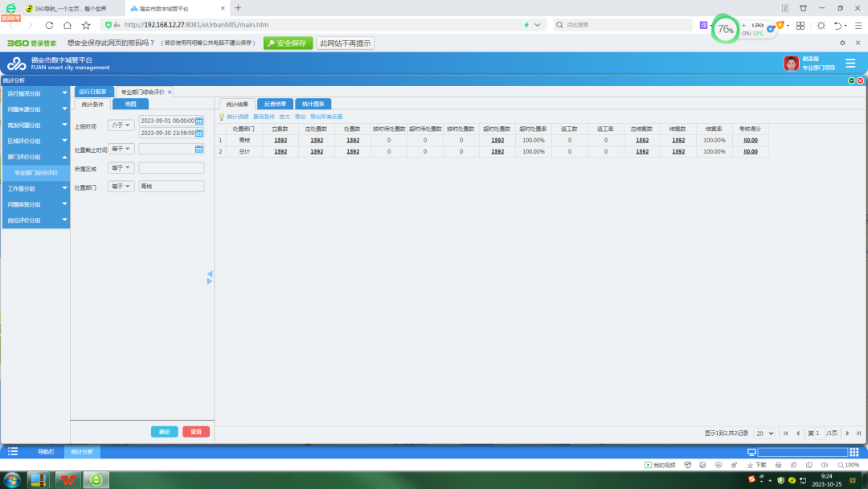Viewport: 868px width, 489px height.
Task: Click the green 安全保存 button
Action: coord(288,43)
